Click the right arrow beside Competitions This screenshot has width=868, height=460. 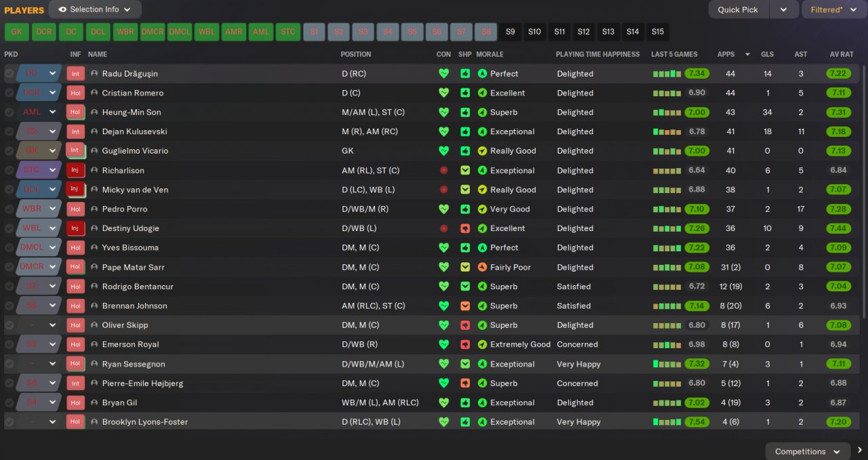click(x=860, y=451)
